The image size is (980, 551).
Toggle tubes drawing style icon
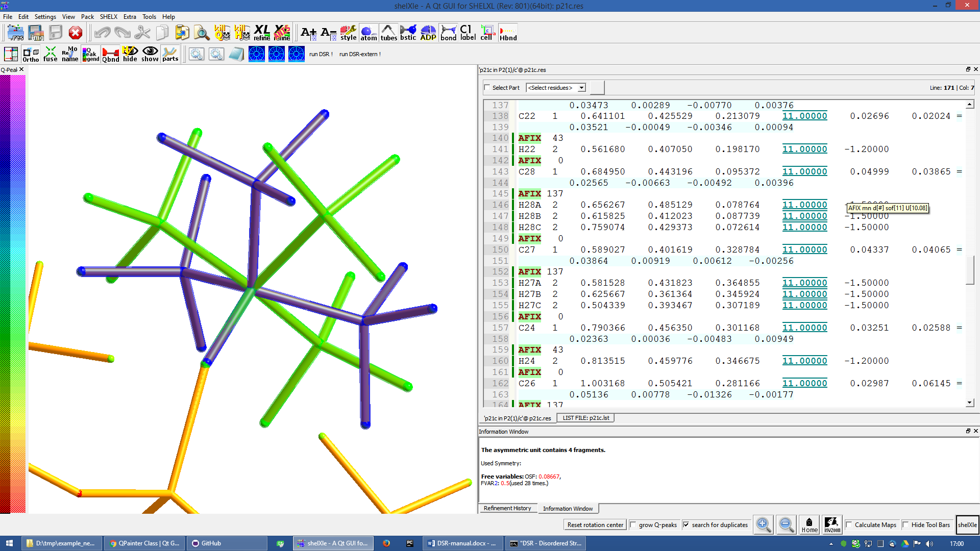(388, 33)
